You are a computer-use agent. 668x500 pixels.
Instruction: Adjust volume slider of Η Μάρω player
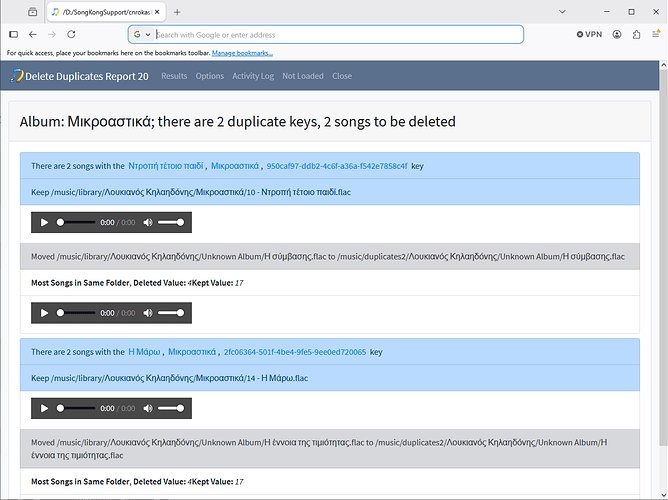click(x=171, y=408)
